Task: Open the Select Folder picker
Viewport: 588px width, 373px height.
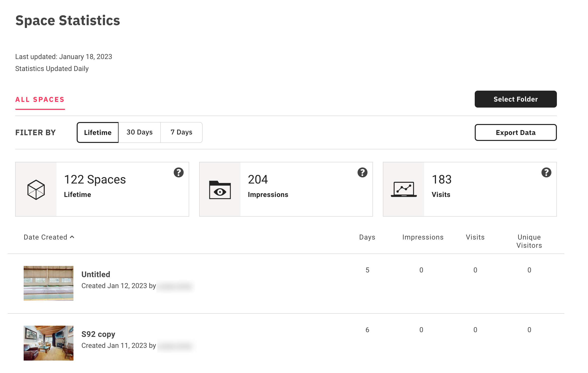Action: pos(515,99)
